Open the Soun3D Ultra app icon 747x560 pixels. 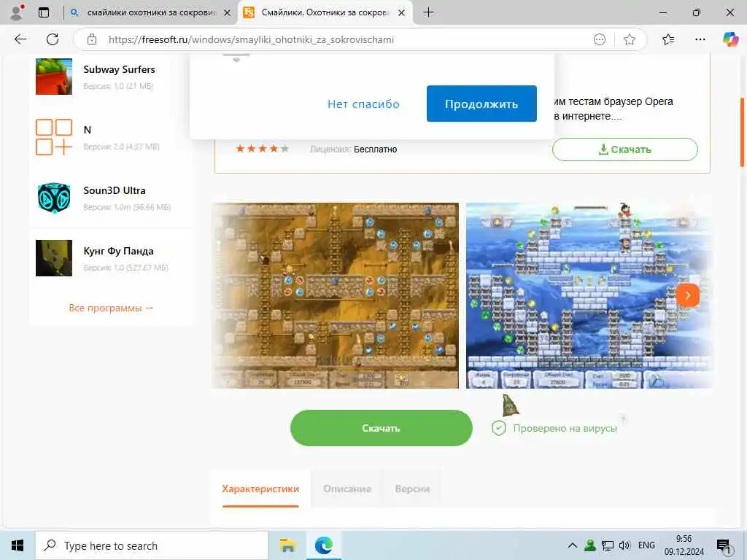[x=54, y=198]
